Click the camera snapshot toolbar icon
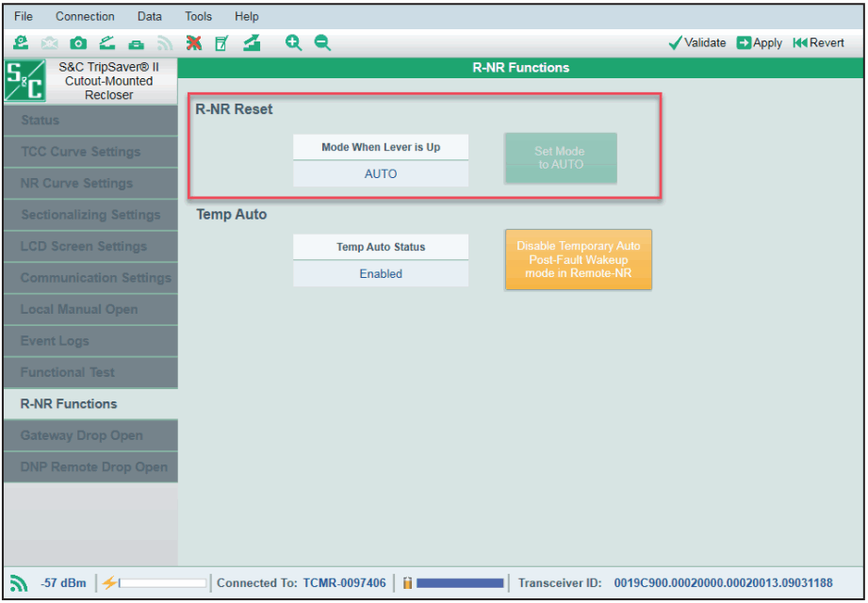868x603 pixels. point(78,43)
